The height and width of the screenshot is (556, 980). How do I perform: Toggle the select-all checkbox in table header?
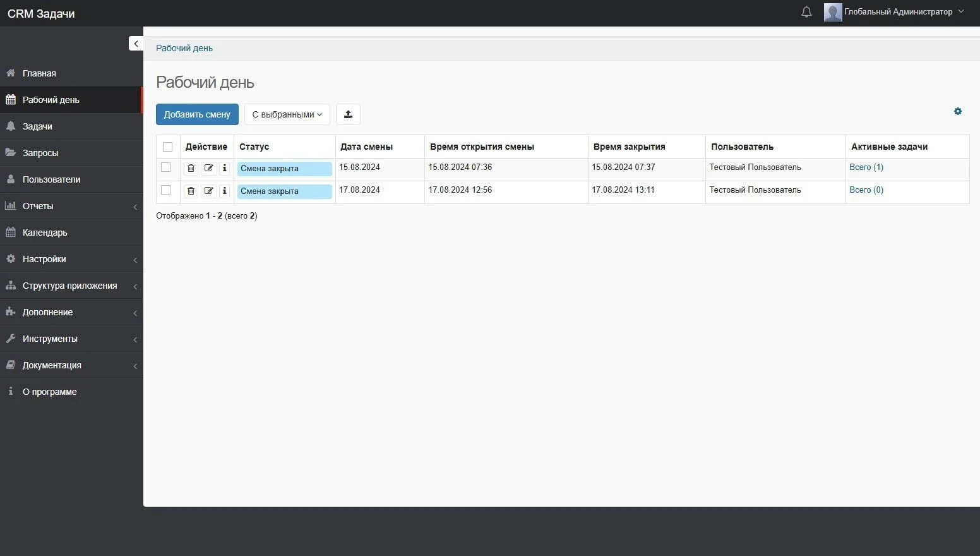pyautogui.click(x=167, y=147)
